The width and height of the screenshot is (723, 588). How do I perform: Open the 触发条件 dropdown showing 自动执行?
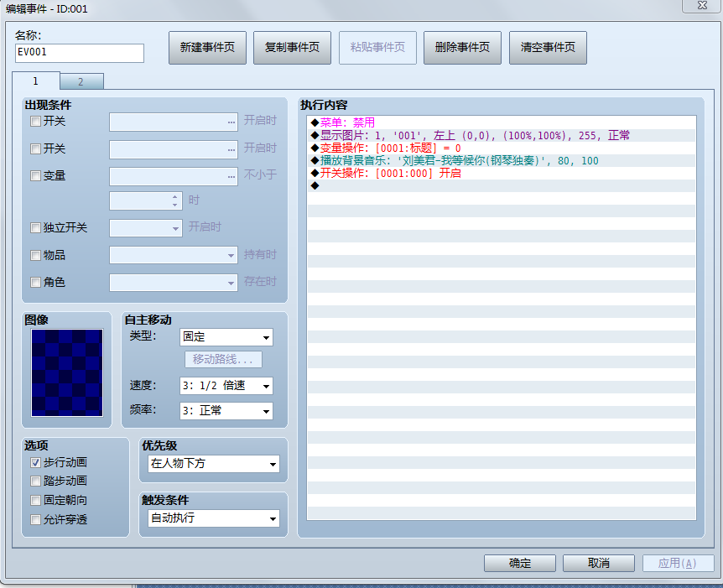pyautogui.click(x=214, y=518)
